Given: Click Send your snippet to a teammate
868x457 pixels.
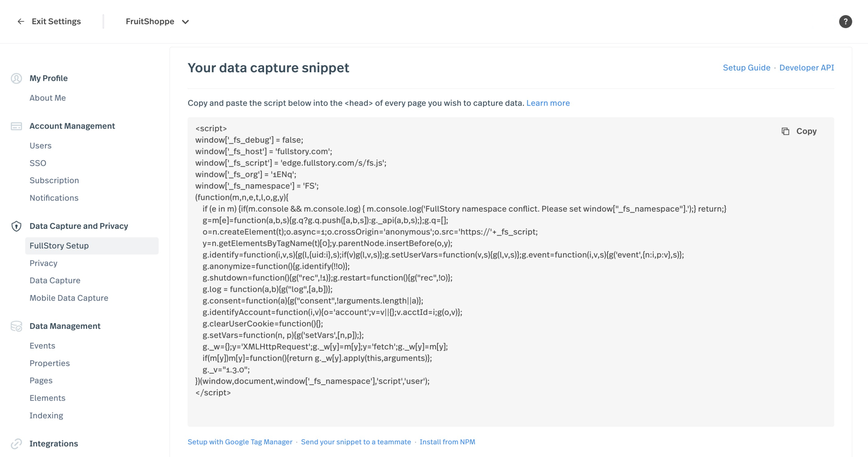Looking at the screenshot, I should [356, 442].
